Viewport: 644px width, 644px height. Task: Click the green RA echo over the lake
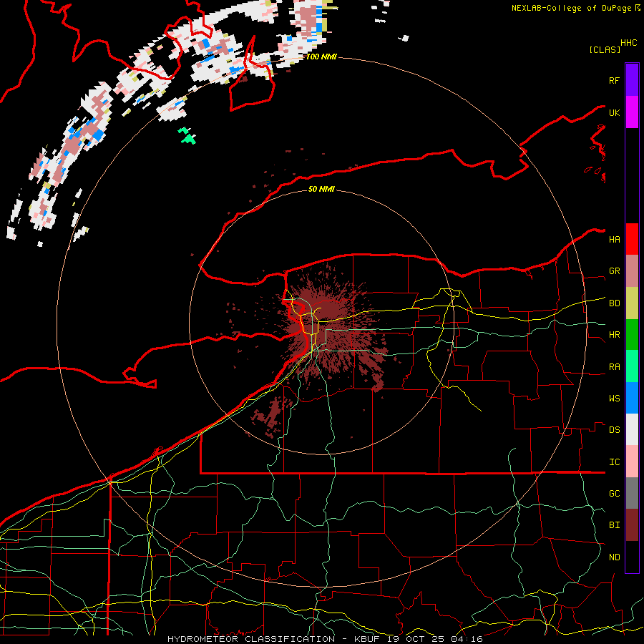[x=187, y=136]
